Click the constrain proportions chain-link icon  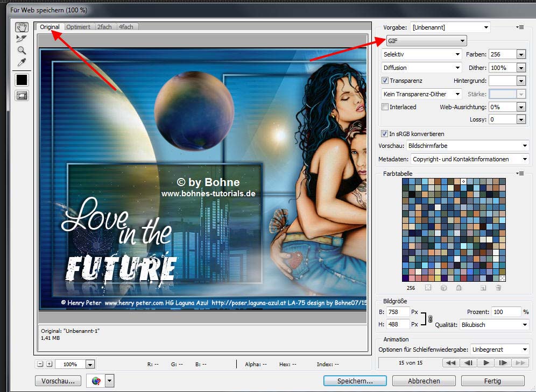tap(430, 318)
